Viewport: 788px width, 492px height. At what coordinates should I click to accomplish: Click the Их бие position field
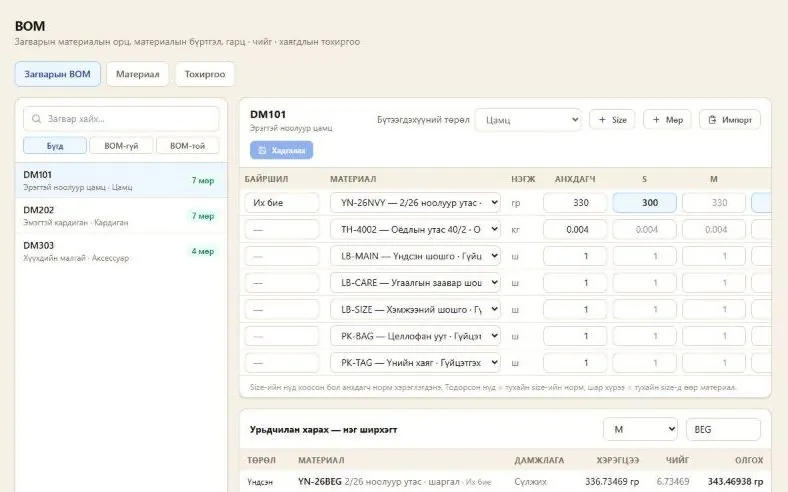[282, 203]
